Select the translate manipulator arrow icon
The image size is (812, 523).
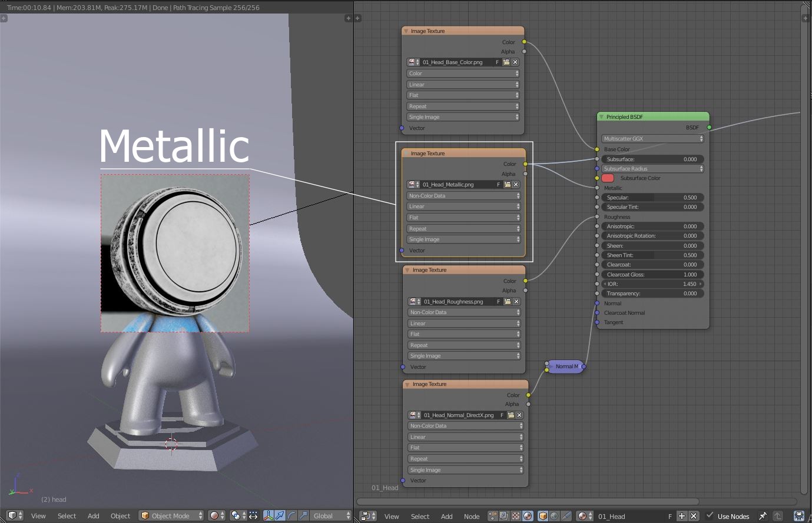[x=280, y=515]
